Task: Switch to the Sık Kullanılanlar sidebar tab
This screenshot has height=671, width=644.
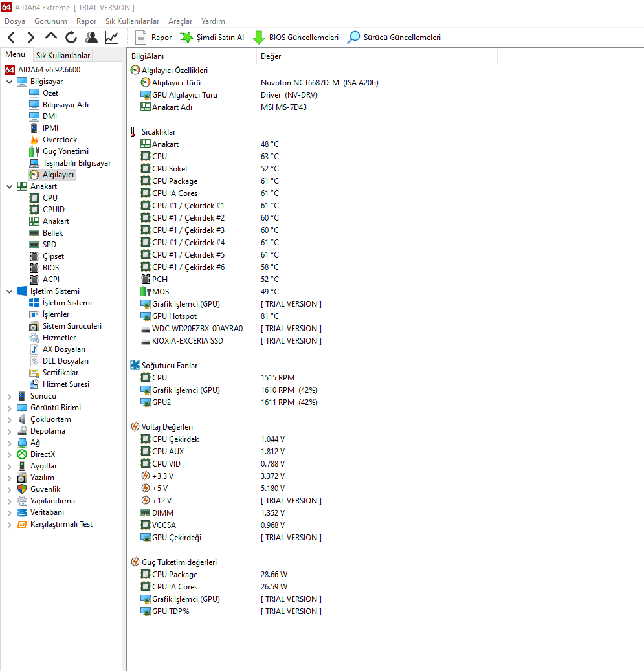Action: (x=63, y=55)
